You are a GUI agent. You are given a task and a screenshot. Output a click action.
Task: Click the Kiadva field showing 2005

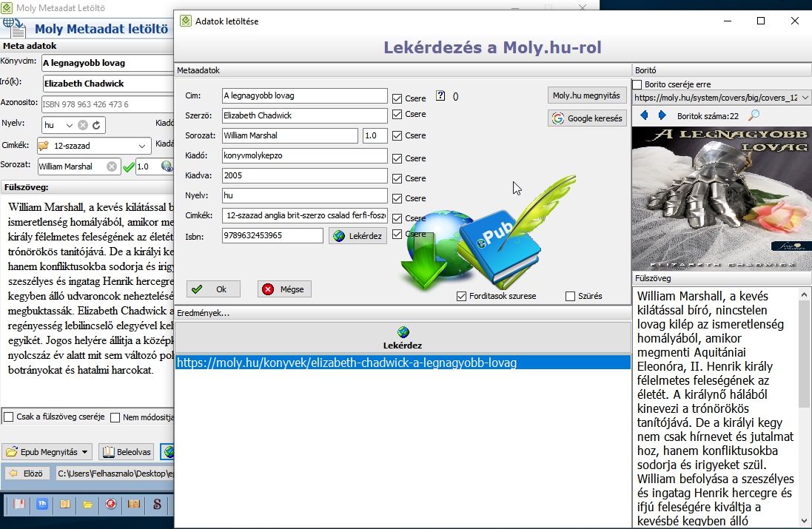click(304, 175)
